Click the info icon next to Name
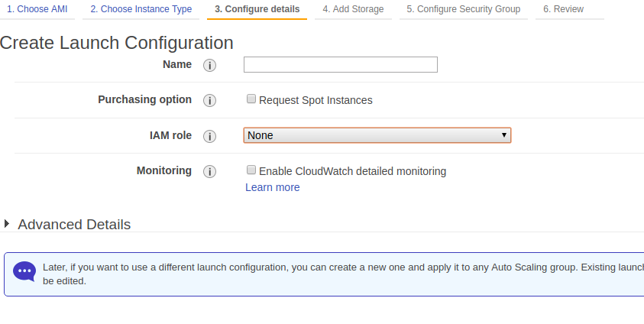 209,65
